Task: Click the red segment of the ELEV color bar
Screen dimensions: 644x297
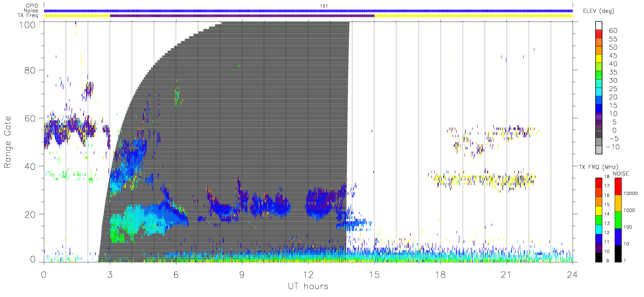Action: (599, 35)
